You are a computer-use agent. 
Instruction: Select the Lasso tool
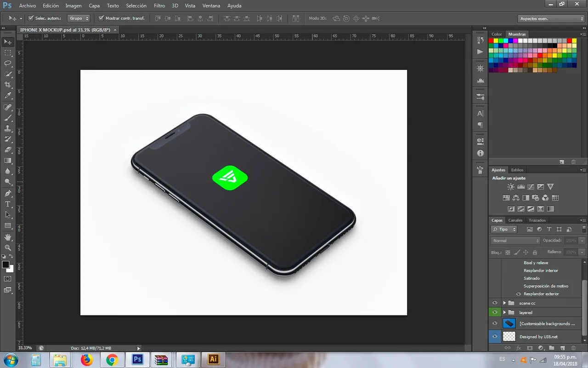tap(8, 63)
